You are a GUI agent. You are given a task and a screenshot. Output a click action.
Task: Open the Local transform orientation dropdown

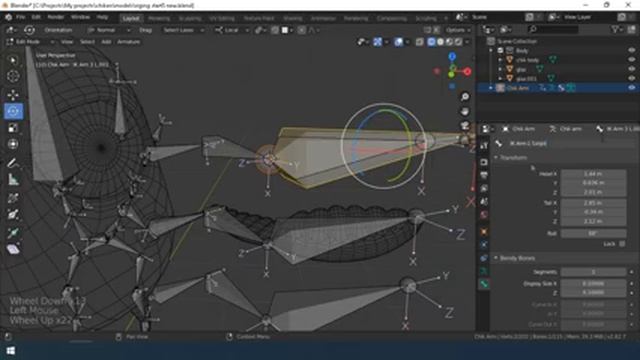(x=231, y=30)
